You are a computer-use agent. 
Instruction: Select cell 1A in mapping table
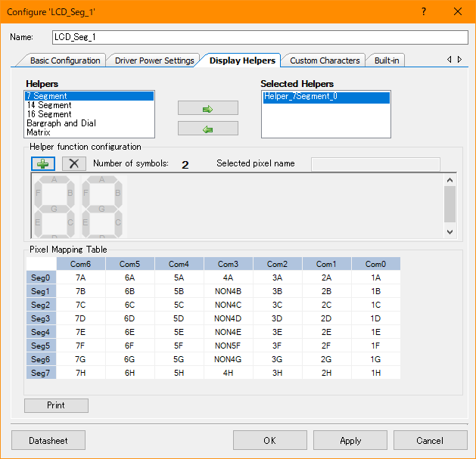point(376,278)
